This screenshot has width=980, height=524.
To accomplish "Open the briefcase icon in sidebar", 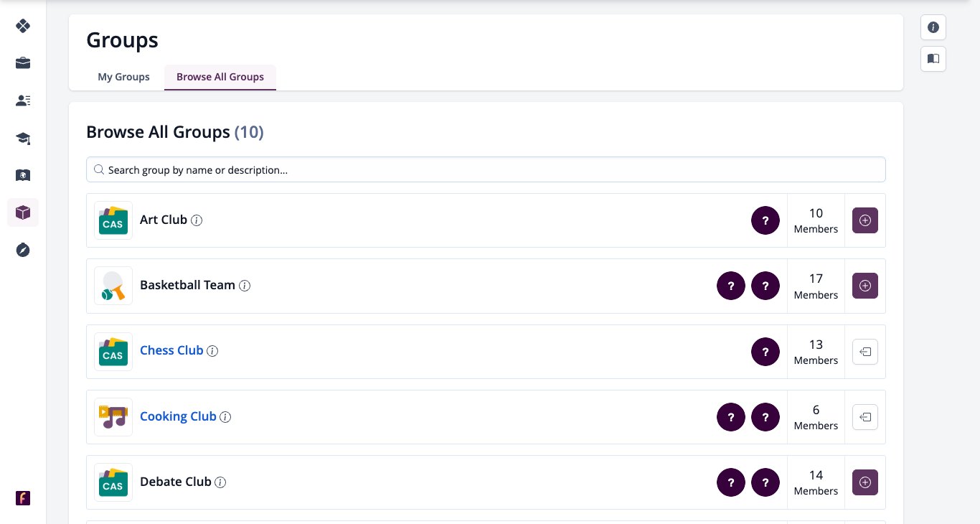I will (x=23, y=63).
